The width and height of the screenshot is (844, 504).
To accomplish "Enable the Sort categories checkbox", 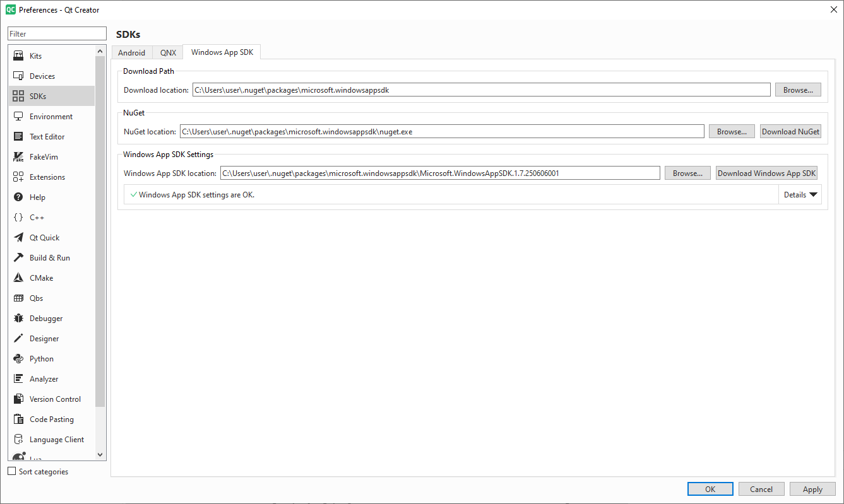I will 12,471.
